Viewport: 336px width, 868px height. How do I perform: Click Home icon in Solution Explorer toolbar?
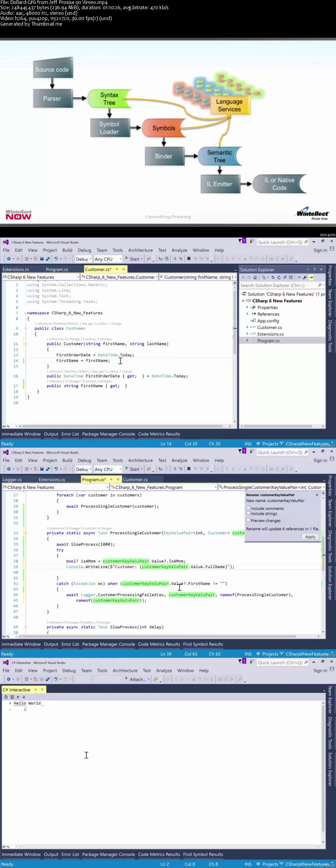tap(255, 277)
